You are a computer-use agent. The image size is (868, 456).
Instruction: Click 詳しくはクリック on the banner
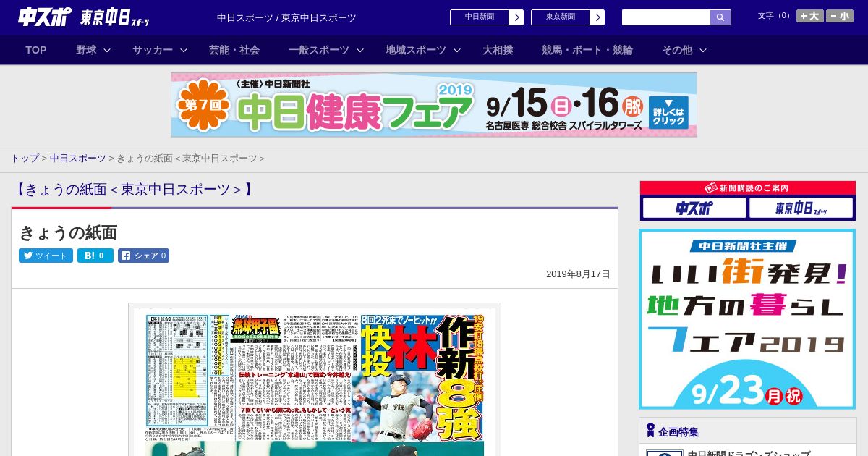(668, 112)
